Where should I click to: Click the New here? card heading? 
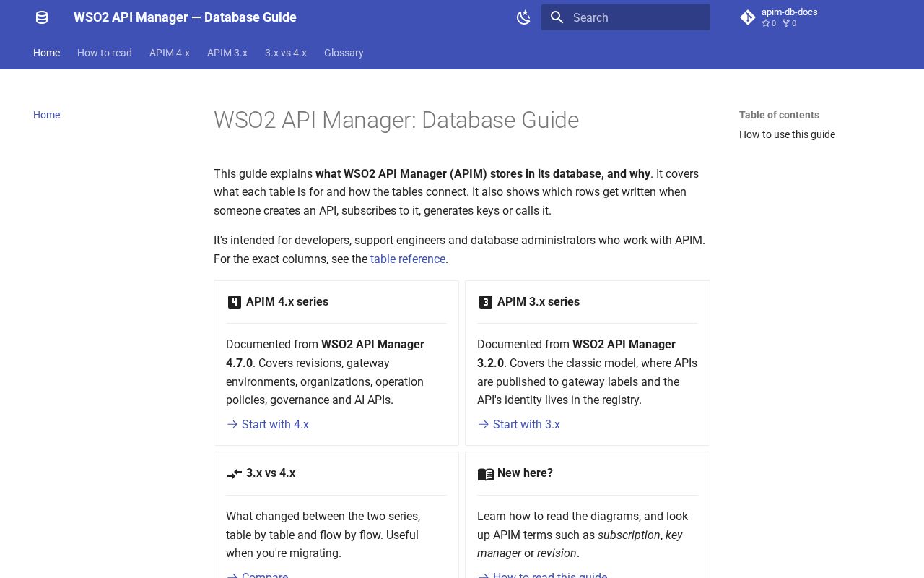coord(525,473)
